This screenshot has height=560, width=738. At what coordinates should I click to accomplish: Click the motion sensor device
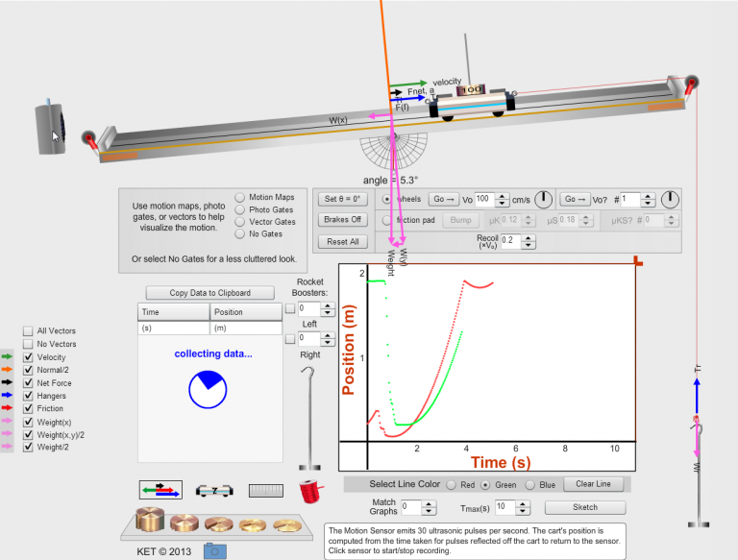pyautogui.click(x=51, y=124)
